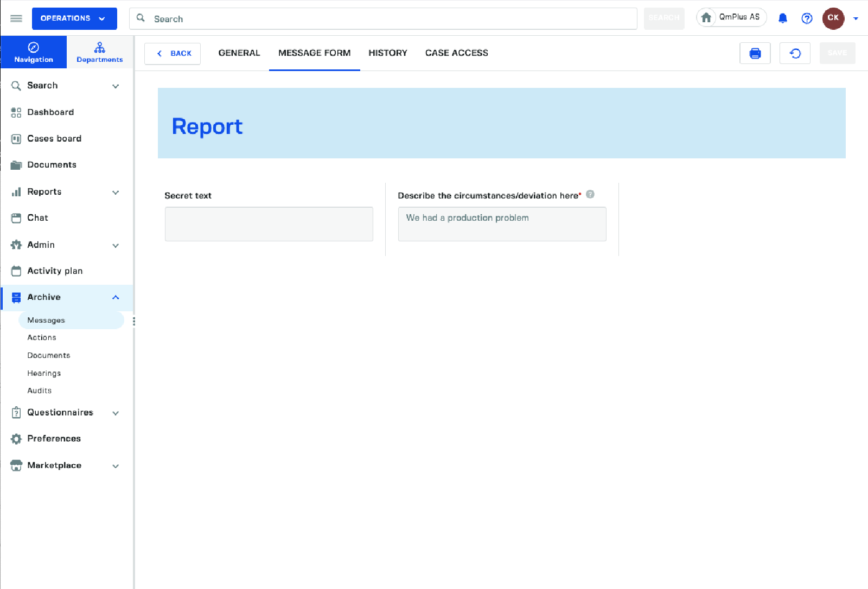Switch to the Departments panel

(100, 52)
